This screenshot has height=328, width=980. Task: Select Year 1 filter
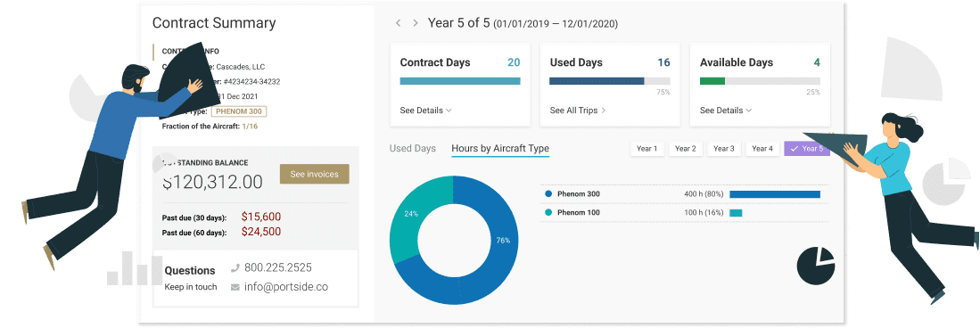pos(646,149)
